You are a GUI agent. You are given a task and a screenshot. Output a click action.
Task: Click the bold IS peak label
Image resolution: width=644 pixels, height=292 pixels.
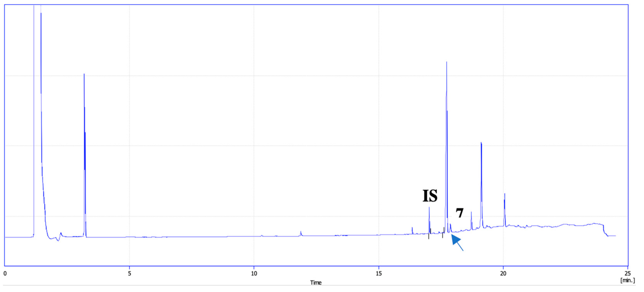point(430,196)
